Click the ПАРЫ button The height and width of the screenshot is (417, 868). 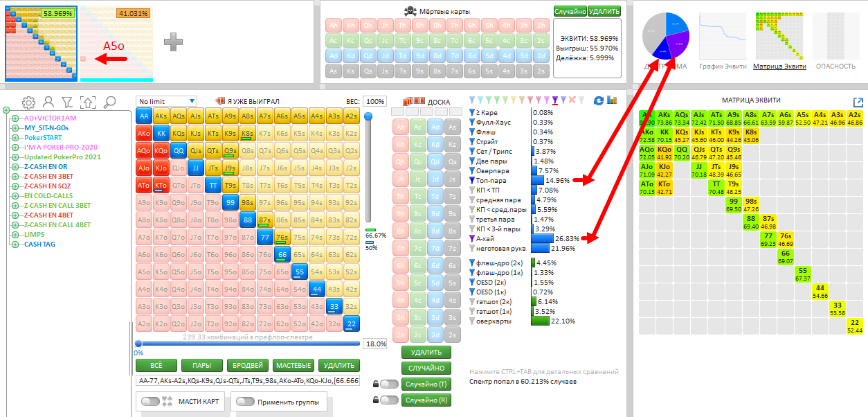coord(201,365)
